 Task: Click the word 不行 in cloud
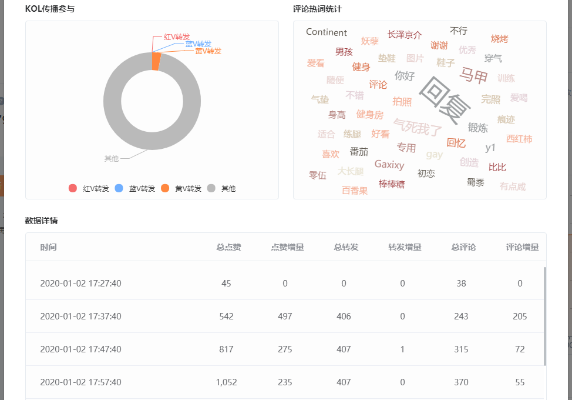(x=459, y=31)
